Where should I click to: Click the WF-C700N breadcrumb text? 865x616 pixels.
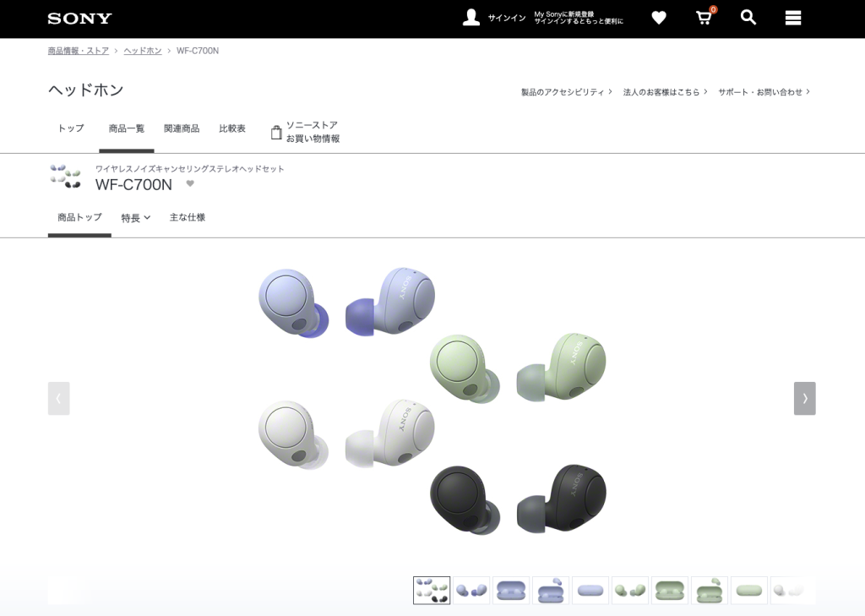point(198,51)
